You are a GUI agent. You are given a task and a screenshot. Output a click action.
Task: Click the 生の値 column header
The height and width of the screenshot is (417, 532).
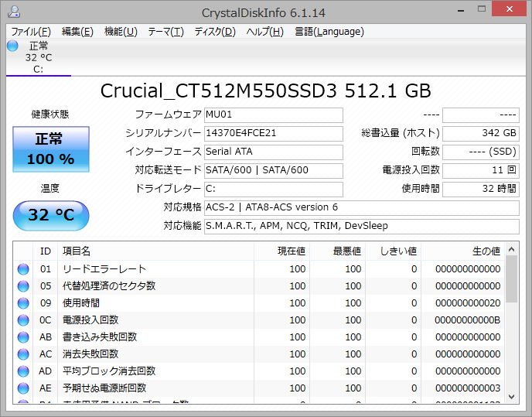pyautogui.click(x=462, y=251)
